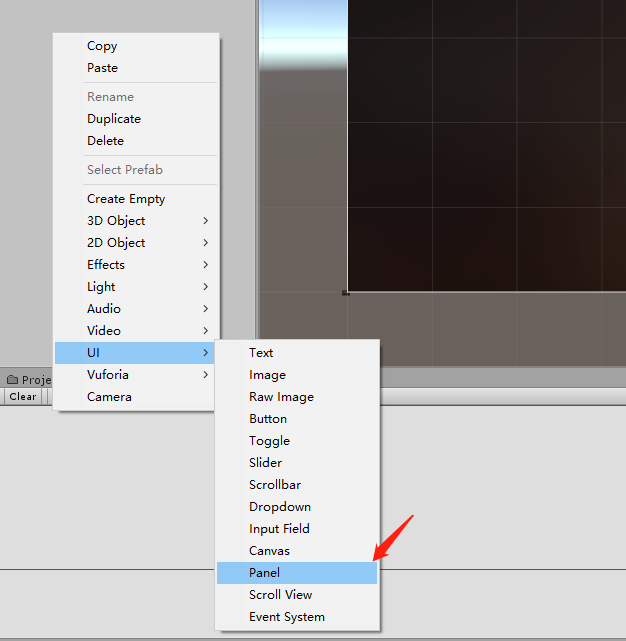Viewport: 626px width, 641px height.
Task: Create a UI Image element
Action: pyautogui.click(x=297, y=375)
